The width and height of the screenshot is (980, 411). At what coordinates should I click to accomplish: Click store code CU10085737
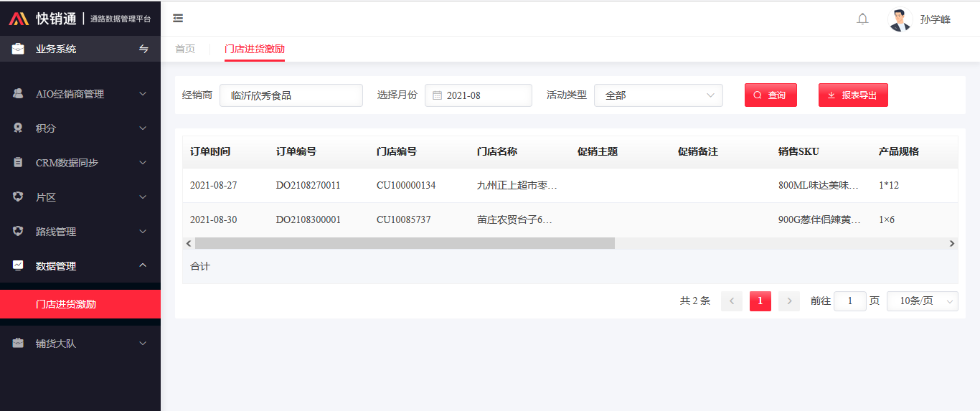pos(404,219)
